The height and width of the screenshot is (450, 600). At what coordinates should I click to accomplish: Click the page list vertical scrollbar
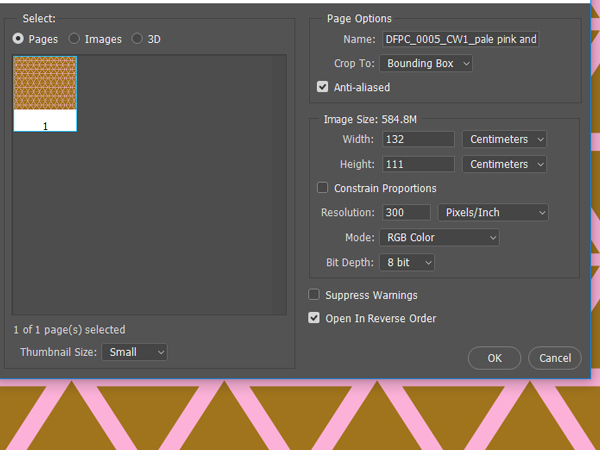pyautogui.click(x=278, y=185)
